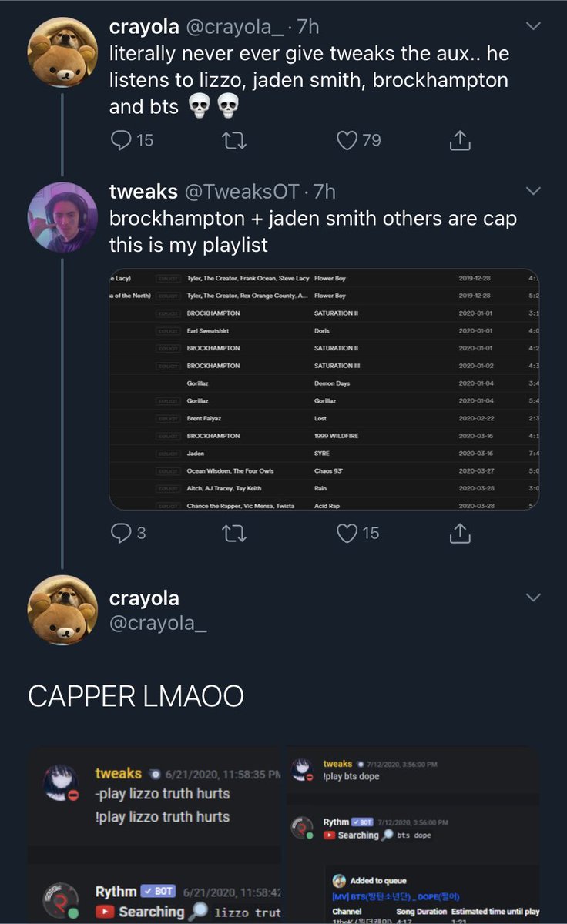Share tweaks' playlist tweet
567x924 pixels.
pyautogui.click(x=459, y=532)
